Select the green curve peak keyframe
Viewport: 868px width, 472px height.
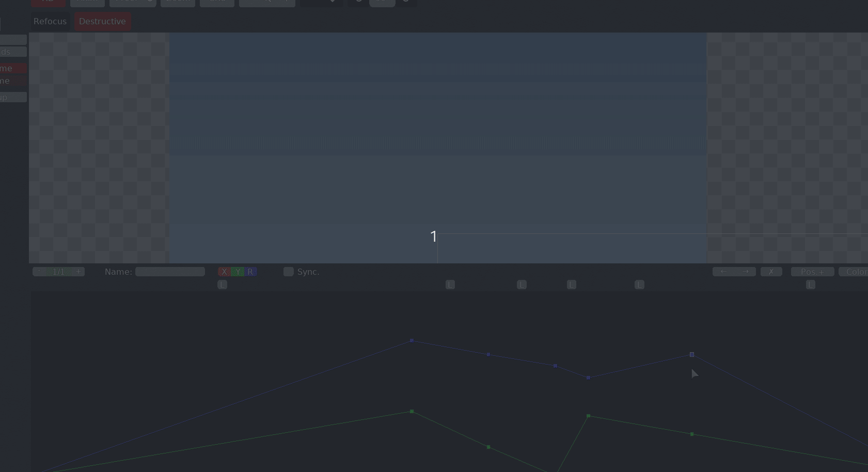tap(412, 411)
